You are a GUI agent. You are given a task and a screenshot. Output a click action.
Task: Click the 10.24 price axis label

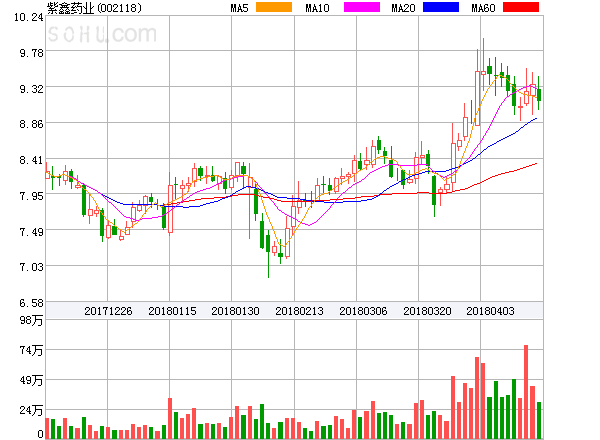click(29, 17)
